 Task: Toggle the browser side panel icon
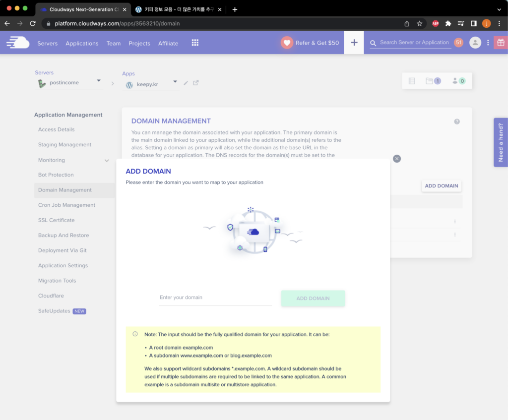tap(473, 23)
